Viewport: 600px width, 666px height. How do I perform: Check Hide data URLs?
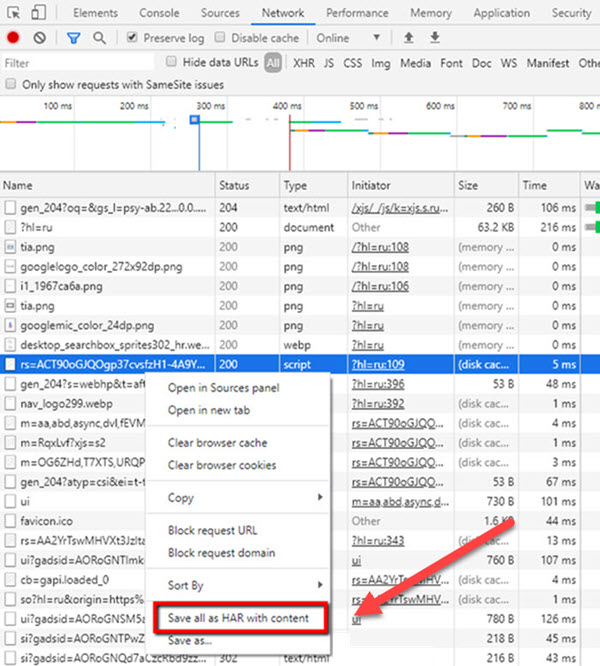(x=171, y=62)
